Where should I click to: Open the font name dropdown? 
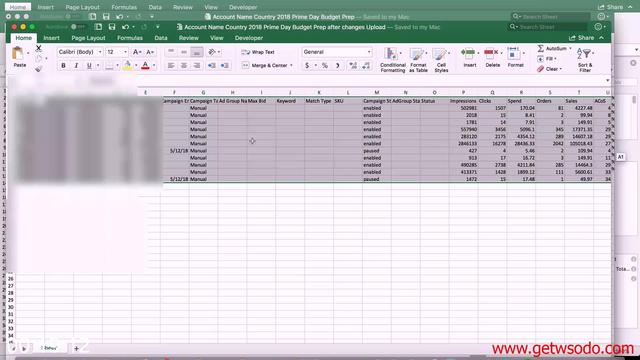100,52
